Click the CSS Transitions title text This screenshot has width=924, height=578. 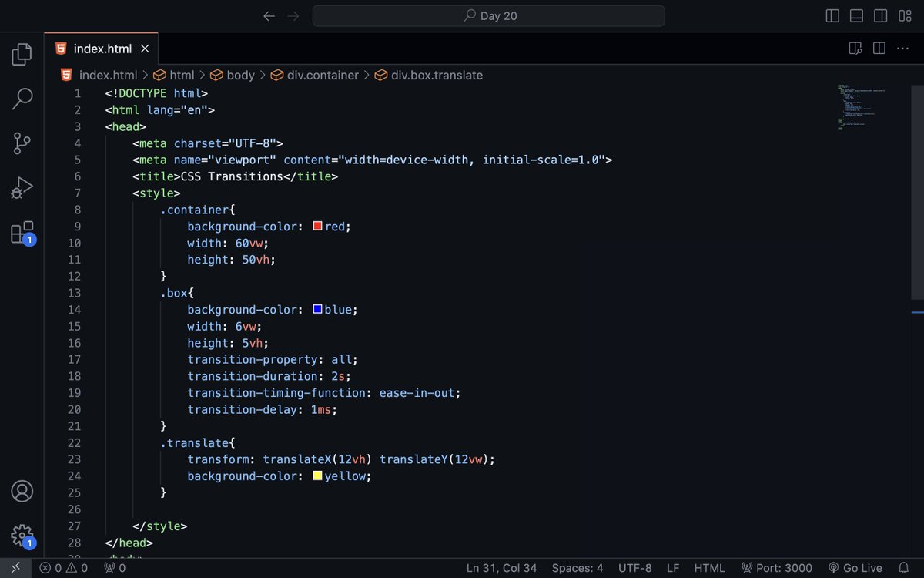coord(232,176)
